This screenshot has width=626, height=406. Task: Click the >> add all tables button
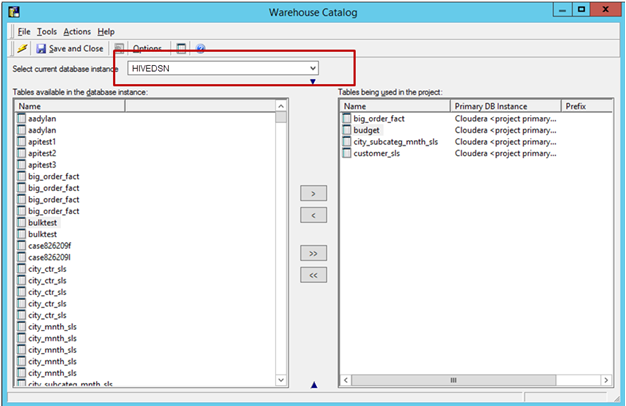coord(313,253)
